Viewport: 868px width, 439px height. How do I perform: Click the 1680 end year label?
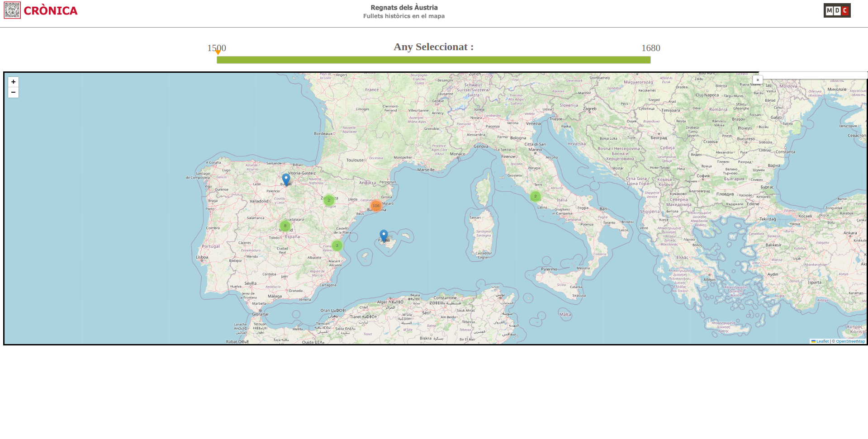650,48
